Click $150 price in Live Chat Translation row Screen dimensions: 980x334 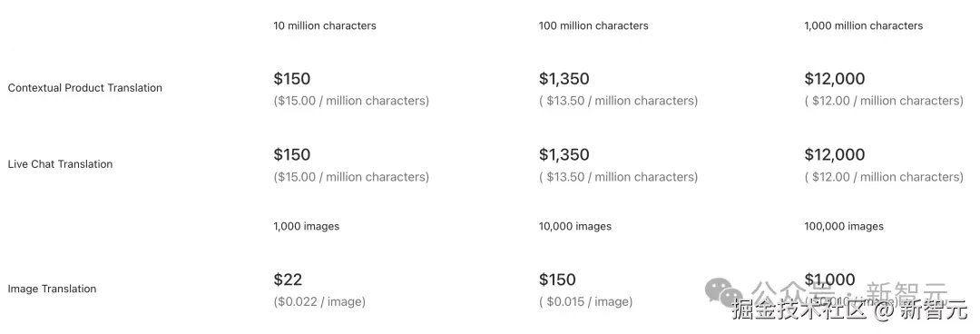point(292,154)
